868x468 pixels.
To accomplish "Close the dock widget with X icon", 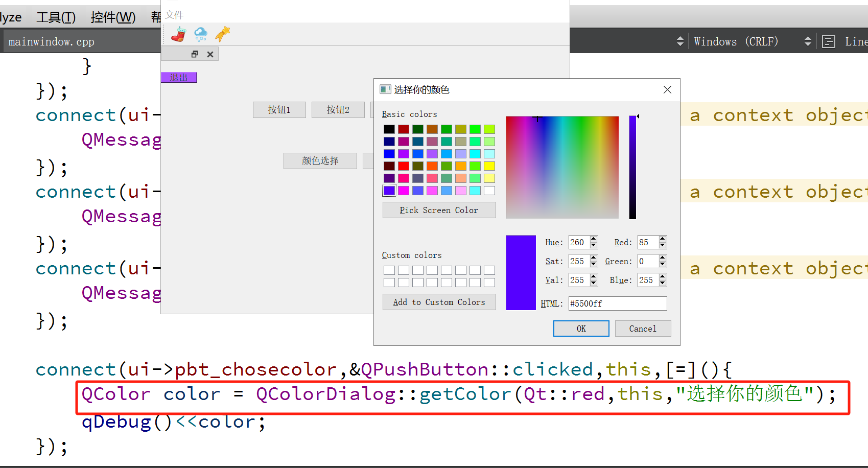I will tap(210, 54).
